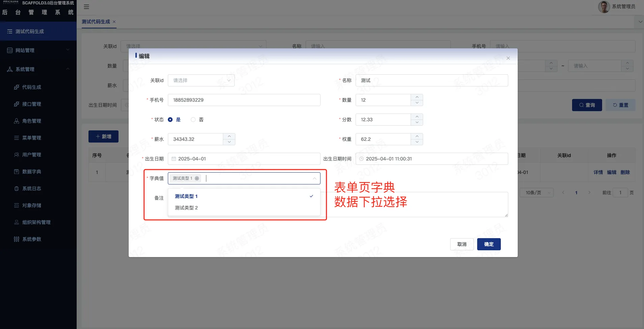The height and width of the screenshot is (329, 644).
Task: Open the 关联id dropdown in the edit dialog
Action: tap(201, 80)
